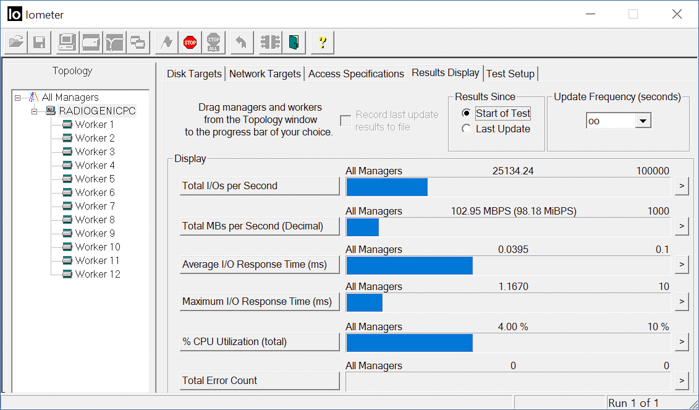Viewport: 699px width, 410px height.
Task: Start new network worker icon
Action: coord(115,43)
